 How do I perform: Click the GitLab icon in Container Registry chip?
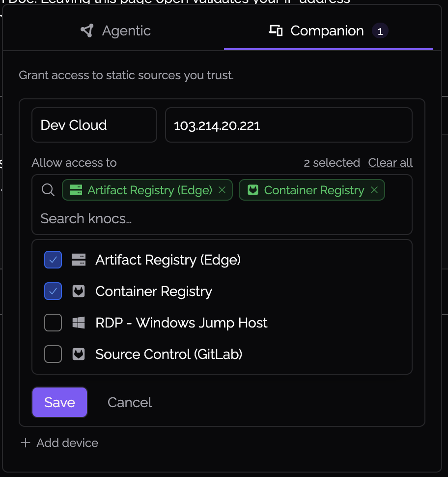click(253, 190)
